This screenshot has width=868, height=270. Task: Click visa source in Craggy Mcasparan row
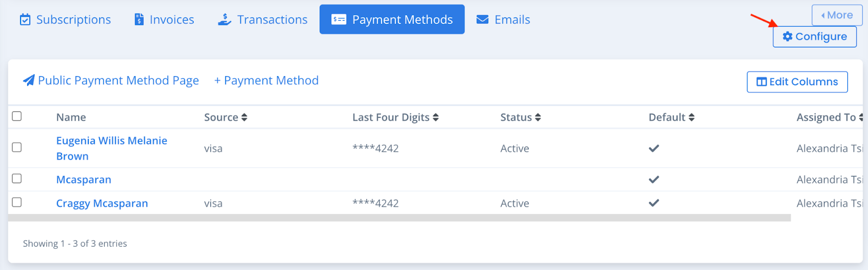[x=213, y=204]
